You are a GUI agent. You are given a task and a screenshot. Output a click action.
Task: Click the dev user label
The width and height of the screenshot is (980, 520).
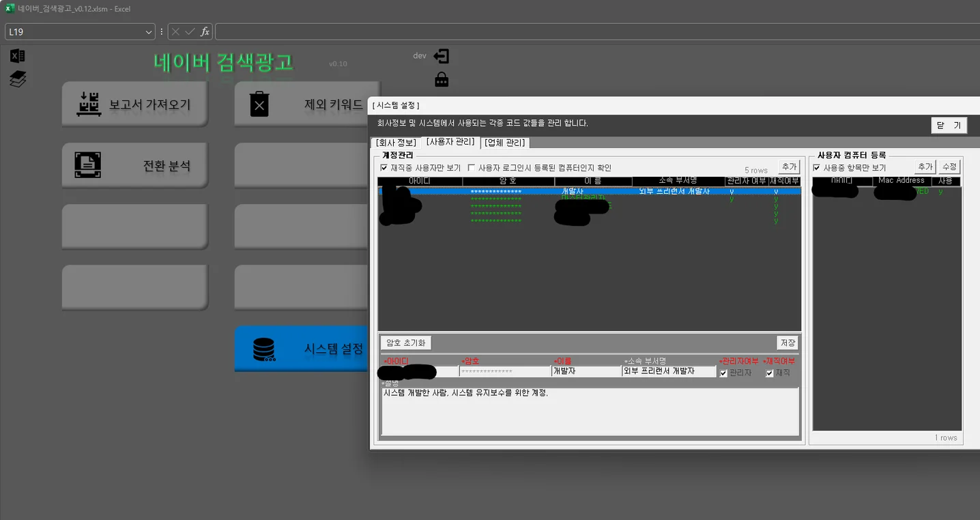click(x=420, y=56)
